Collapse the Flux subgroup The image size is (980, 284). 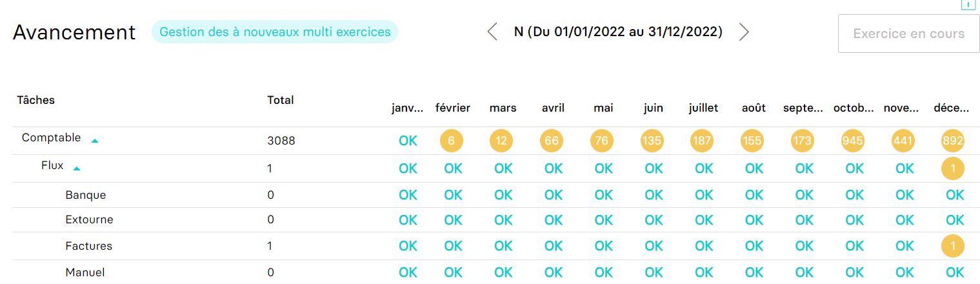(77, 168)
